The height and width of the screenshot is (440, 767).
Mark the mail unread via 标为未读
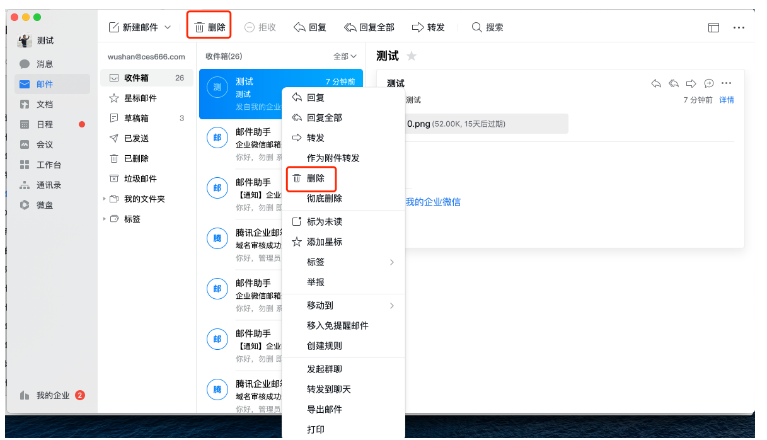[327, 221]
